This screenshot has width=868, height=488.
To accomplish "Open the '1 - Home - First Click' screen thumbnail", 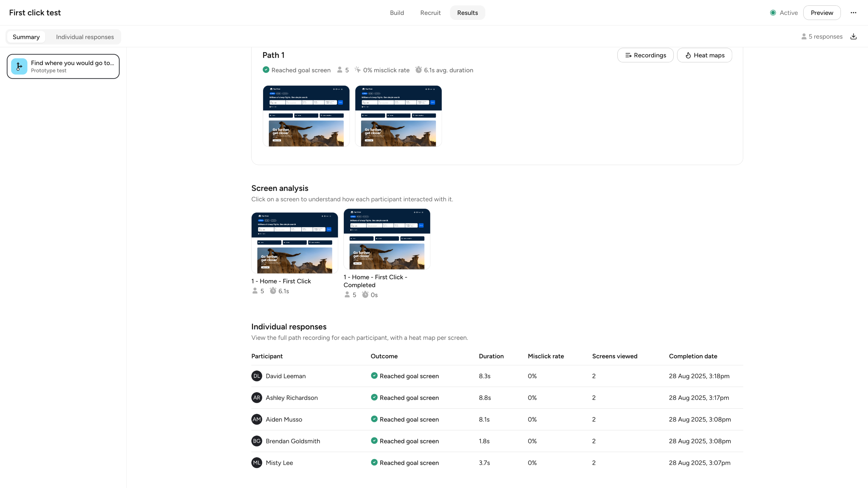I will tap(295, 243).
